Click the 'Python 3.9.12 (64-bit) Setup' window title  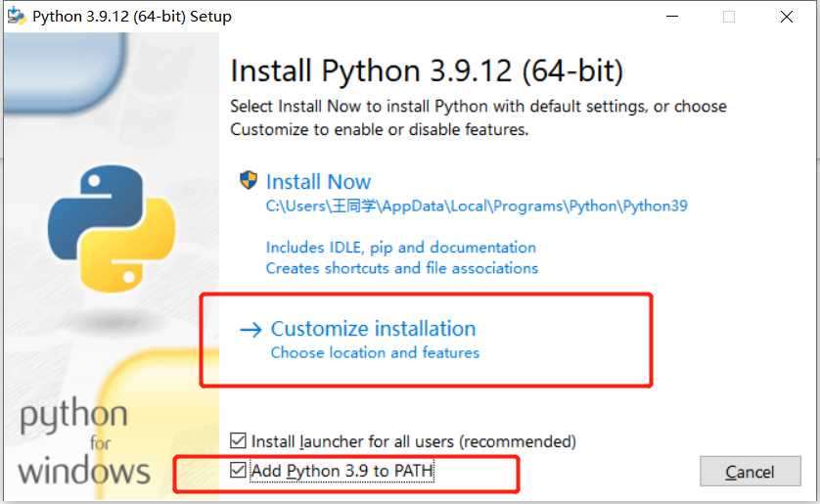[x=132, y=17]
